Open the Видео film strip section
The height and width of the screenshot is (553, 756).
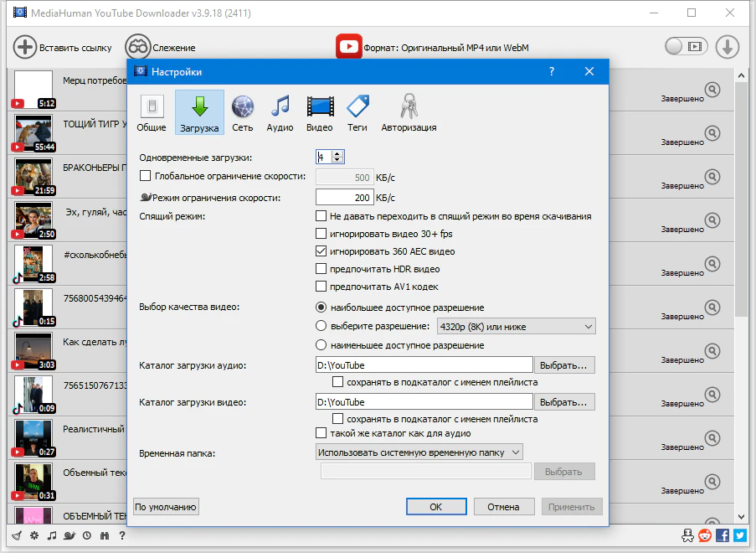[320, 112]
